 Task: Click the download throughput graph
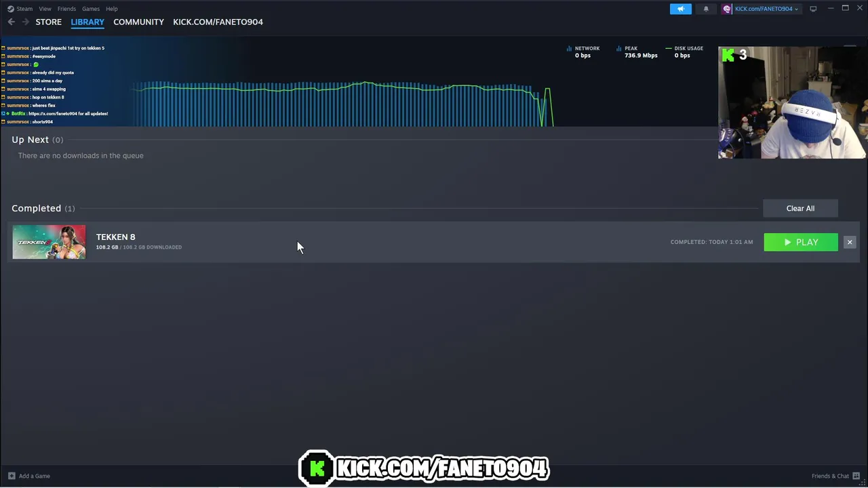point(342,104)
